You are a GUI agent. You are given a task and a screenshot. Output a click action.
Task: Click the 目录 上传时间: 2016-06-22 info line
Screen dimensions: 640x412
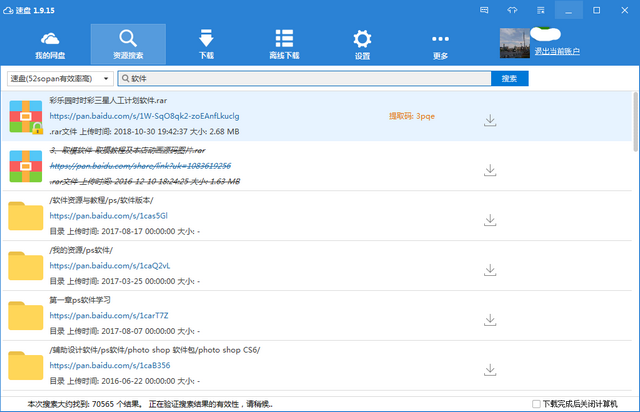click(124, 381)
